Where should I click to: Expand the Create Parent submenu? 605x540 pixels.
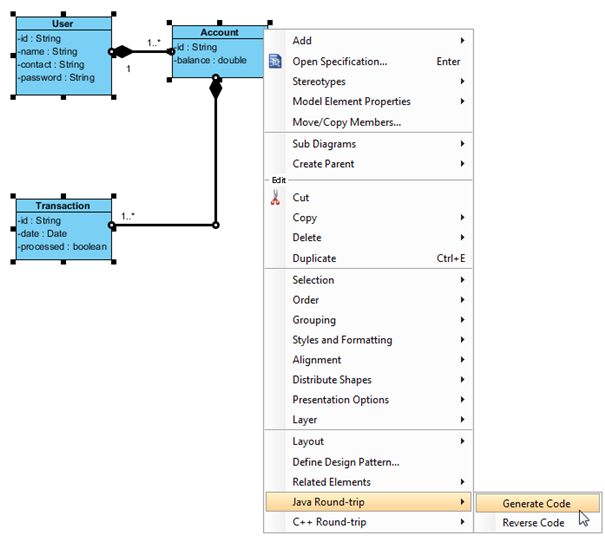368,164
